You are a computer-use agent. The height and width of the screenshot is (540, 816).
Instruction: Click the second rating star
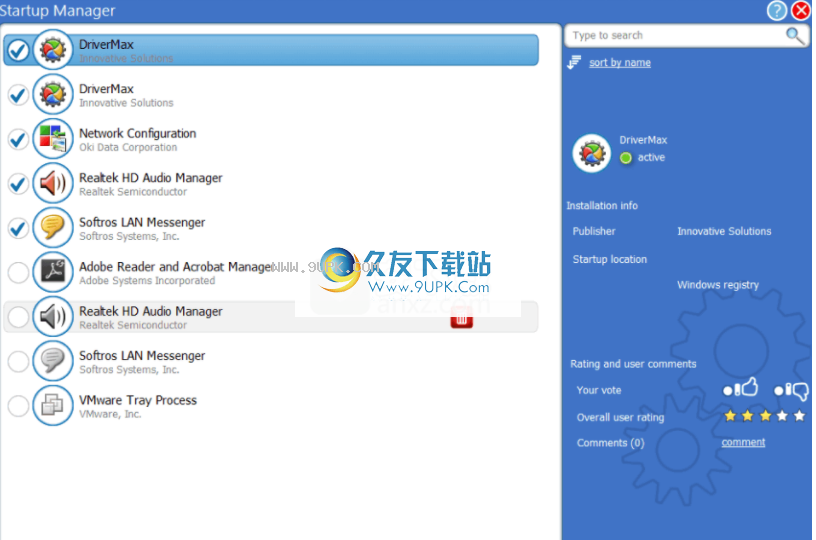748,416
